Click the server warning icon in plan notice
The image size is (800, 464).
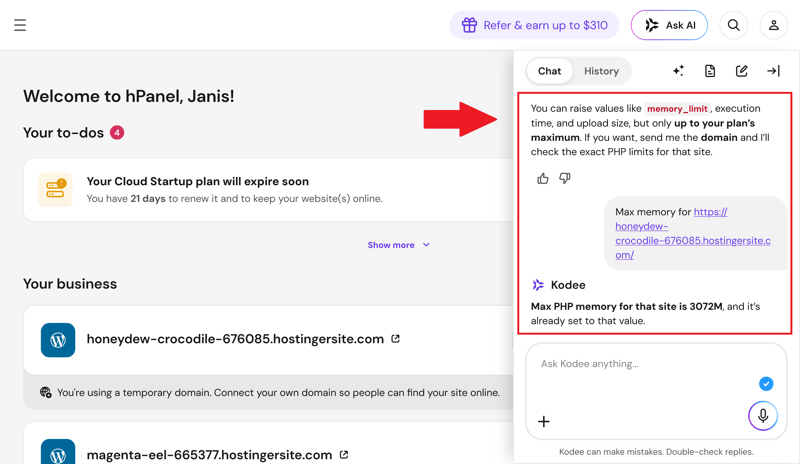[55, 189]
